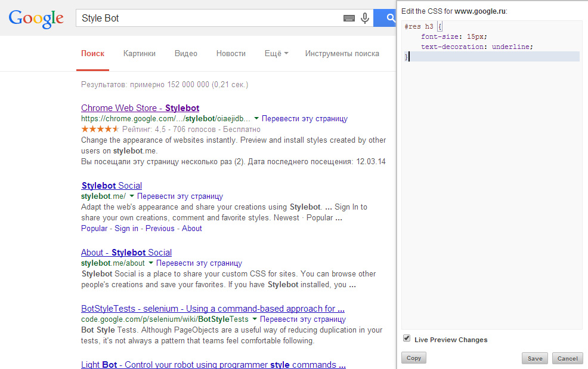The width and height of the screenshot is (588, 369).
Task: Expand arrow next to code.google.com URL
Action: pos(255,319)
